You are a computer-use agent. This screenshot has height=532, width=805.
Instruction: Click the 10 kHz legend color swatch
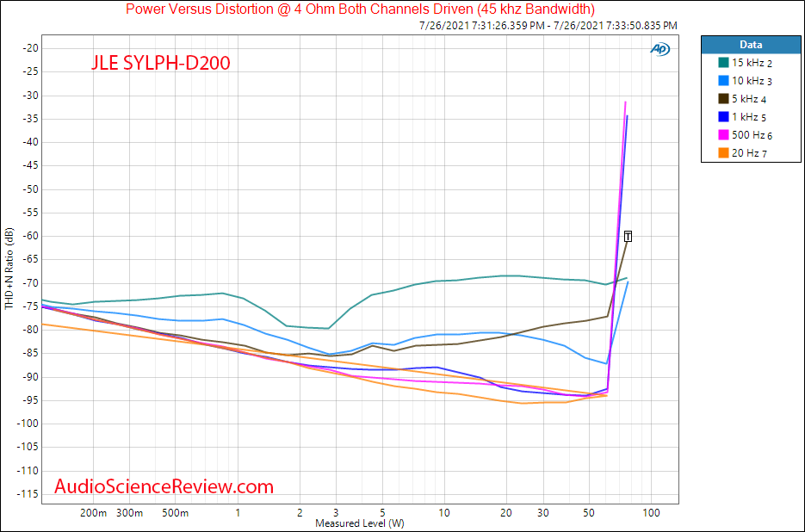click(723, 81)
